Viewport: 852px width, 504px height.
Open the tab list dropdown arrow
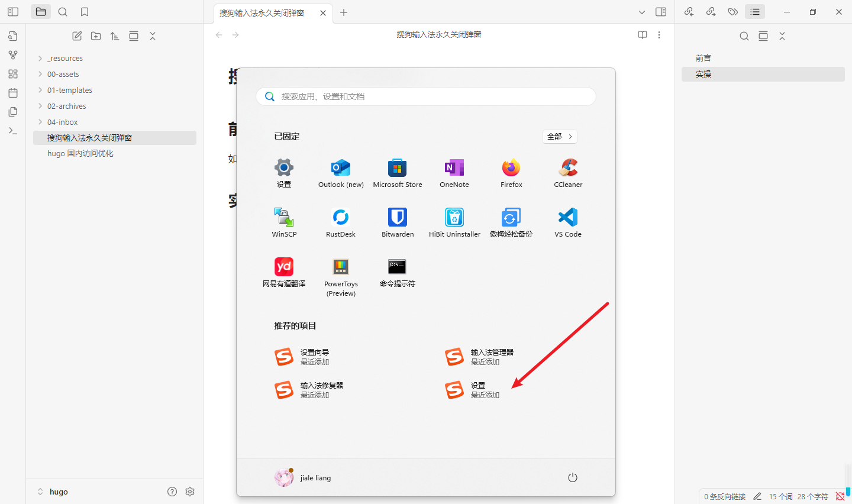pos(642,12)
